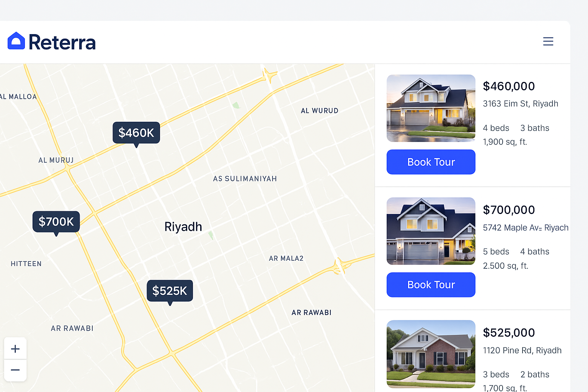Click the Reterra house logo icon

point(16,41)
